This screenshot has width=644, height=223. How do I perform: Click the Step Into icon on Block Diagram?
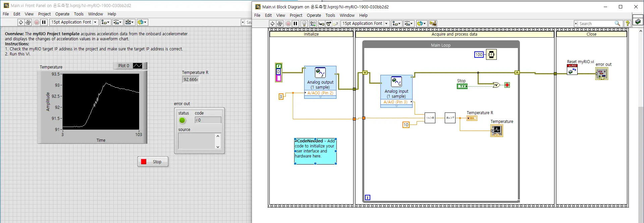pos(321,24)
